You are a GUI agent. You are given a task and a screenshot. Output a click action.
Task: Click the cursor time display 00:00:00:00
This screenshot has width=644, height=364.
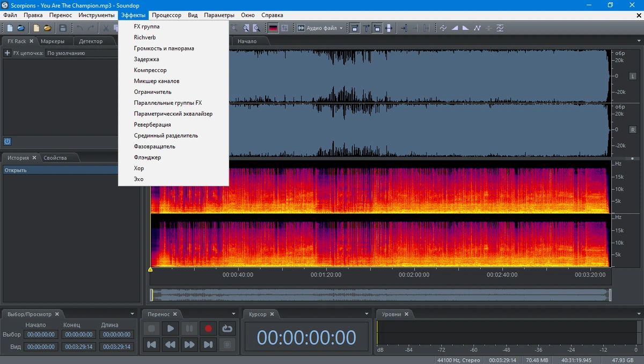pyautogui.click(x=306, y=338)
